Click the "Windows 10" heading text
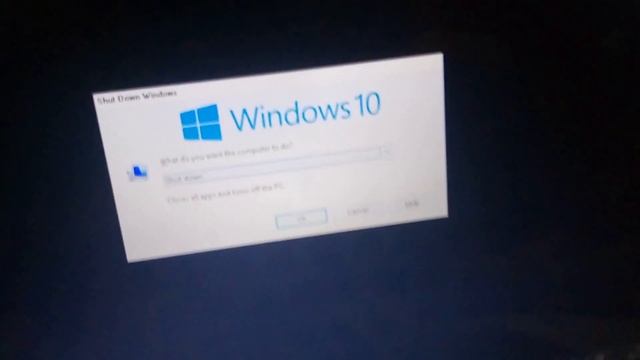Image resolution: width=640 pixels, height=360 pixels. point(305,111)
